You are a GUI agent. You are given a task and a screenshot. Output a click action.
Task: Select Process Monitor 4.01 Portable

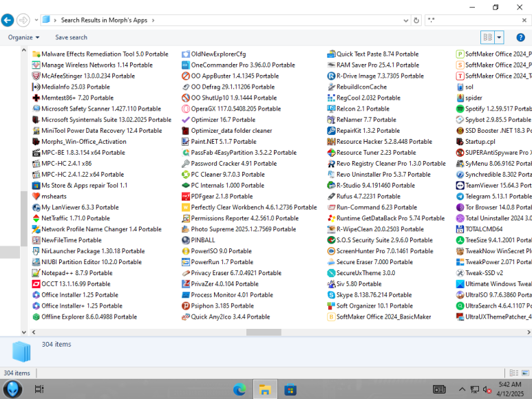(227, 295)
